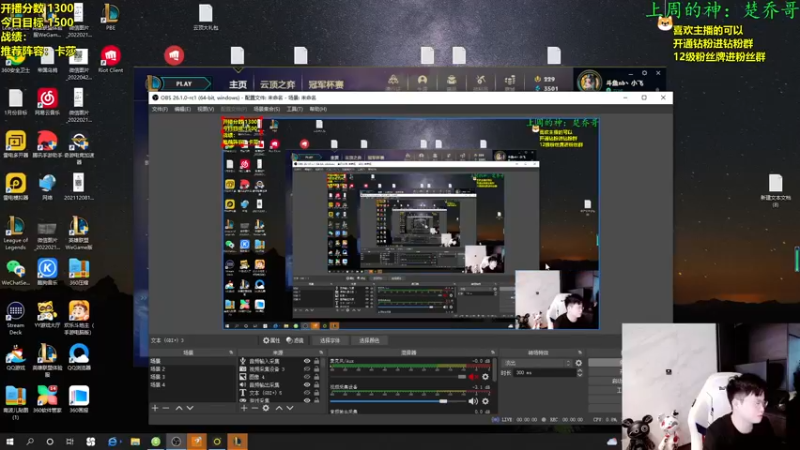The width and height of the screenshot is (800, 450).
Task: Open source properties gear in the sources toolbar
Action: pos(266,408)
